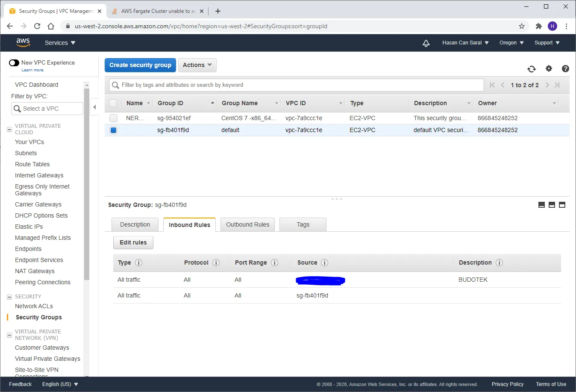The height and width of the screenshot is (392, 576).
Task: Refresh the security groups list
Action: (x=532, y=69)
